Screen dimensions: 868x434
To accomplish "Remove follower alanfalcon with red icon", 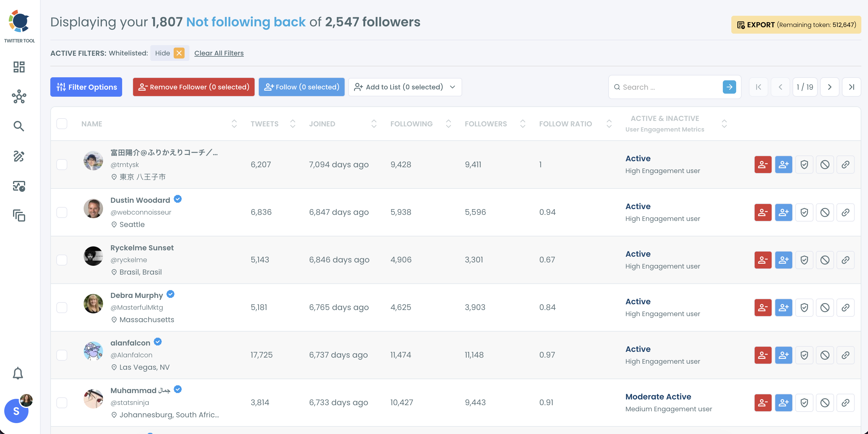I will [763, 355].
